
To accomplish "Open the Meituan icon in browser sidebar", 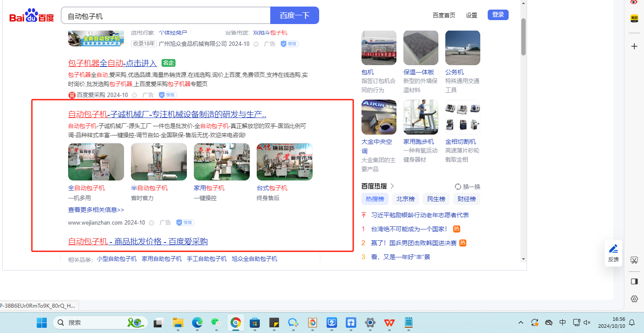I will pyautogui.click(x=634, y=19).
